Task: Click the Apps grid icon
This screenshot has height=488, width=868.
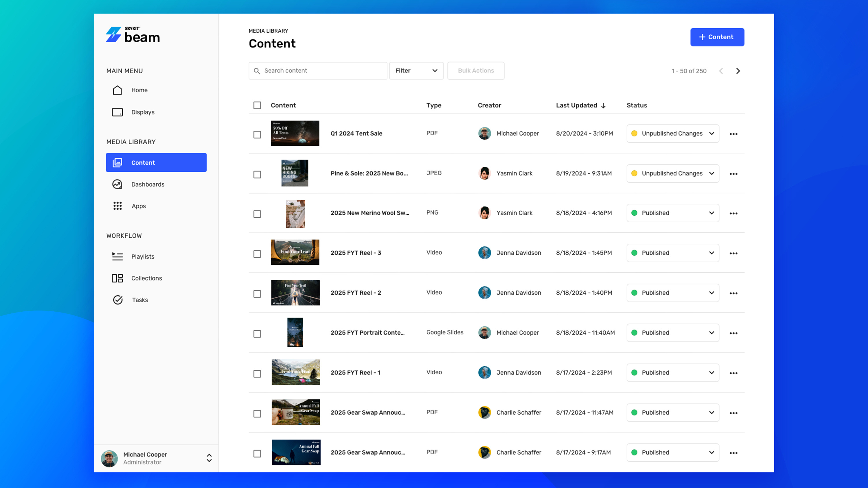Action: [x=117, y=206]
